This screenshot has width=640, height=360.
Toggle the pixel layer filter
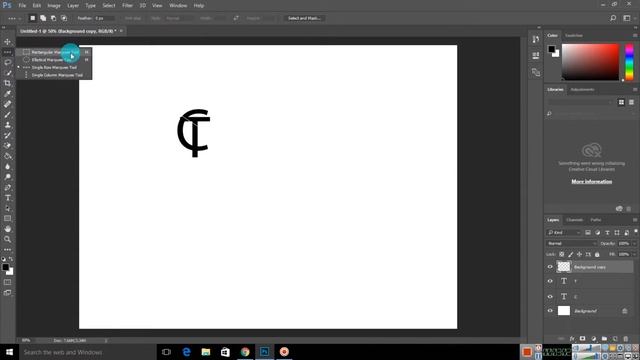pyautogui.click(x=588, y=233)
